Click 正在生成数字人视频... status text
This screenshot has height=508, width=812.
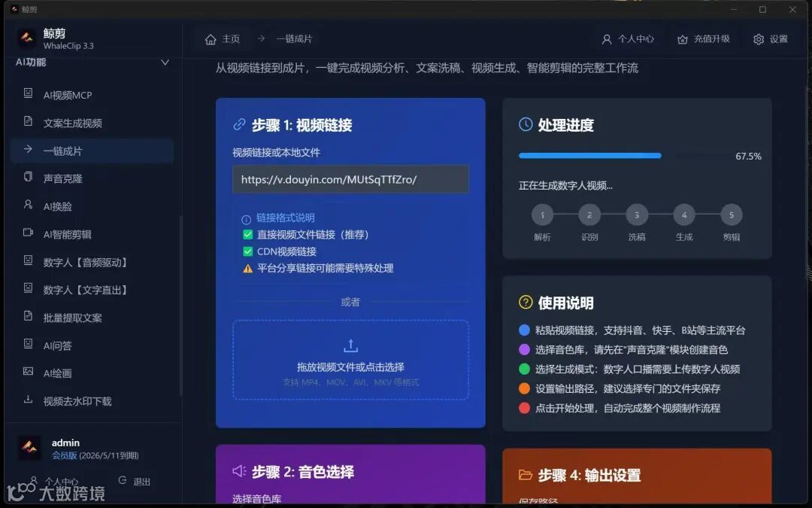pos(565,186)
